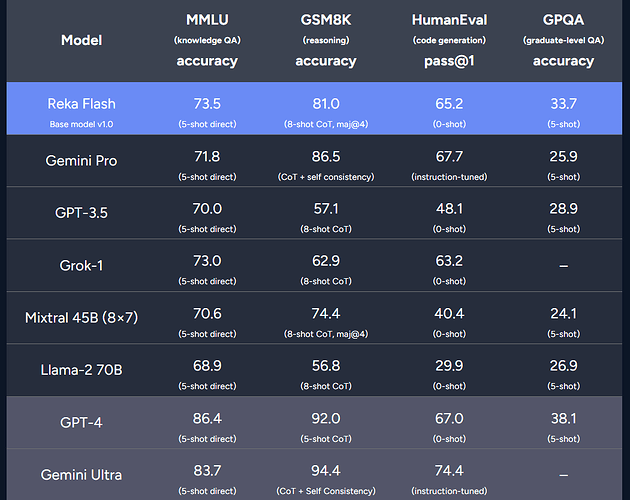The width and height of the screenshot is (630, 500).
Task: Click GPT-4 GPQA score 38.1
Action: [x=563, y=418]
